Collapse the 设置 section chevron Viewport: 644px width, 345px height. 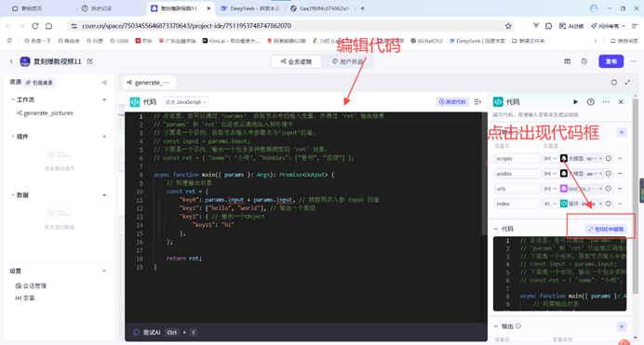pos(104,271)
